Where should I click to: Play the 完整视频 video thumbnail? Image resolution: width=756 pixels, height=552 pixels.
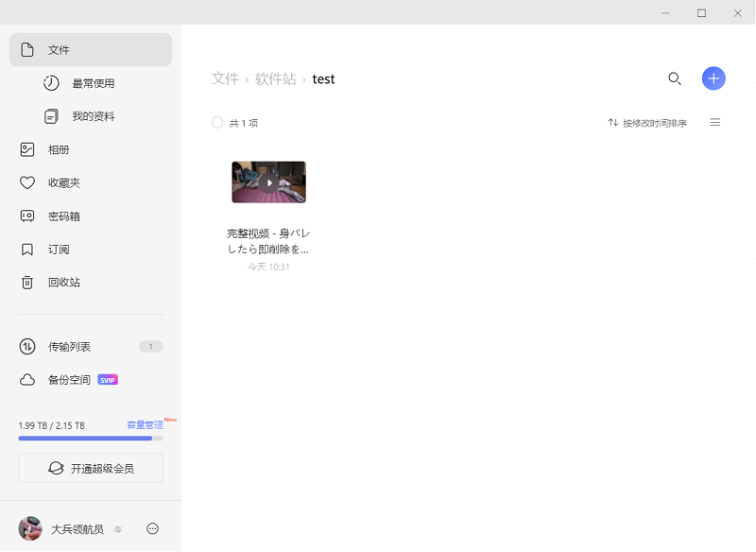point(268,181)
